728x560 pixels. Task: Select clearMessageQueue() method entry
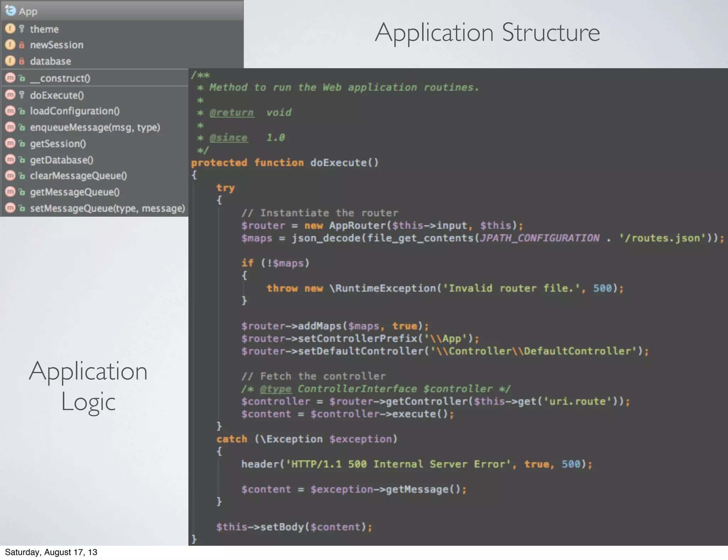click(95, 176)
